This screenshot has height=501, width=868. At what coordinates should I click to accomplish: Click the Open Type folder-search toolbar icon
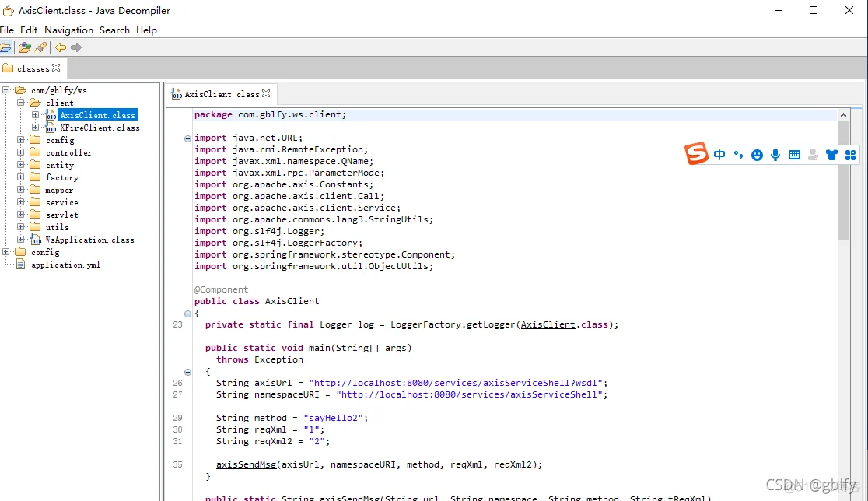click(x=24, y=47)
